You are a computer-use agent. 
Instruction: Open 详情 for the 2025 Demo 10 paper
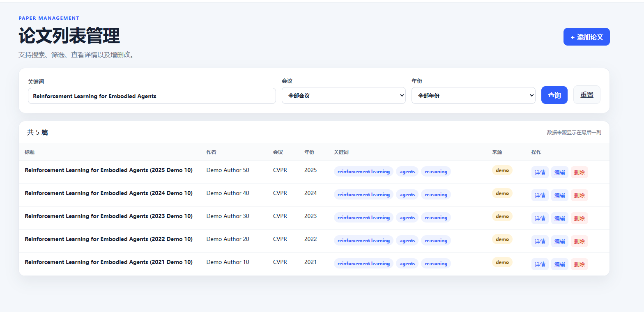540,172
